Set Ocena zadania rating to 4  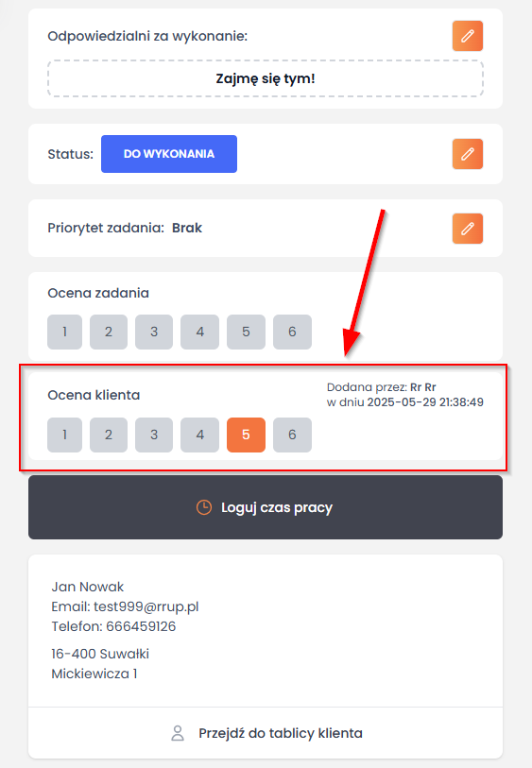coord(200,333)
